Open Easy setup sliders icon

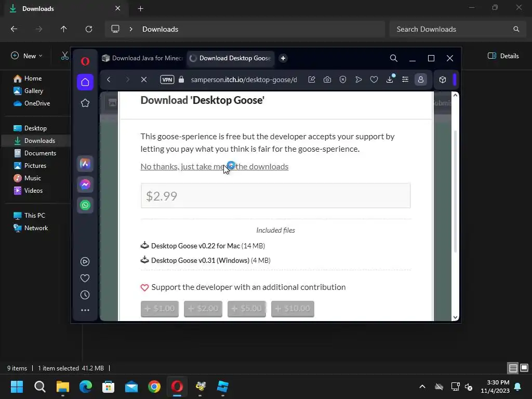click(x=405, y=79)
